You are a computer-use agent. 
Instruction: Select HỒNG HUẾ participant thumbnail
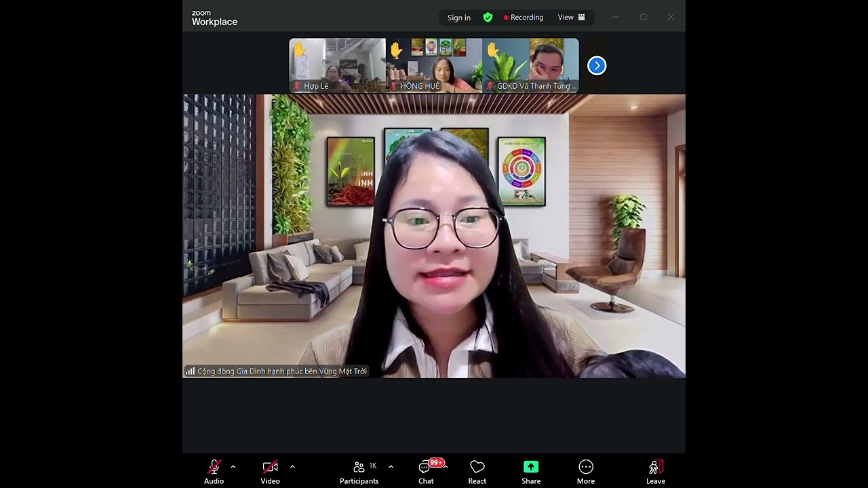click(x=434, y=65)
